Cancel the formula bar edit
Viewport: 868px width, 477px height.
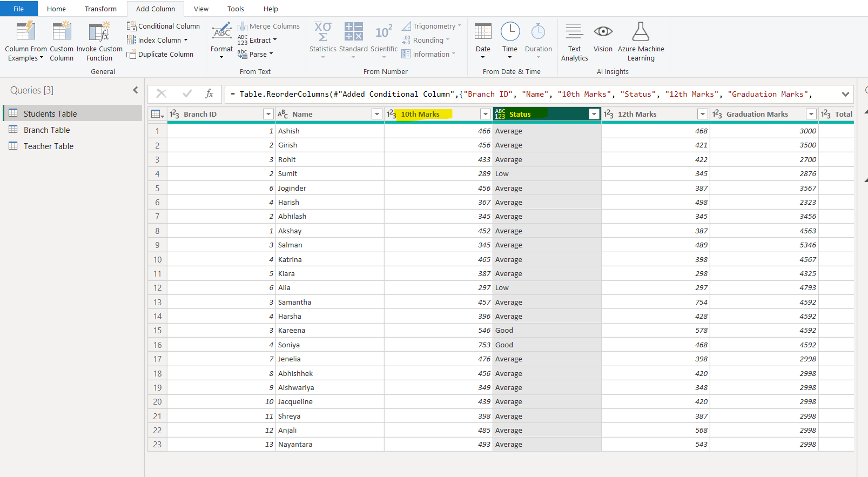click(x=161, y=93)
